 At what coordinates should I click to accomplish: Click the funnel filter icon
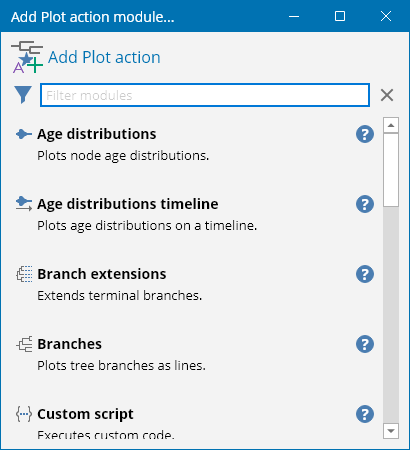23,95
